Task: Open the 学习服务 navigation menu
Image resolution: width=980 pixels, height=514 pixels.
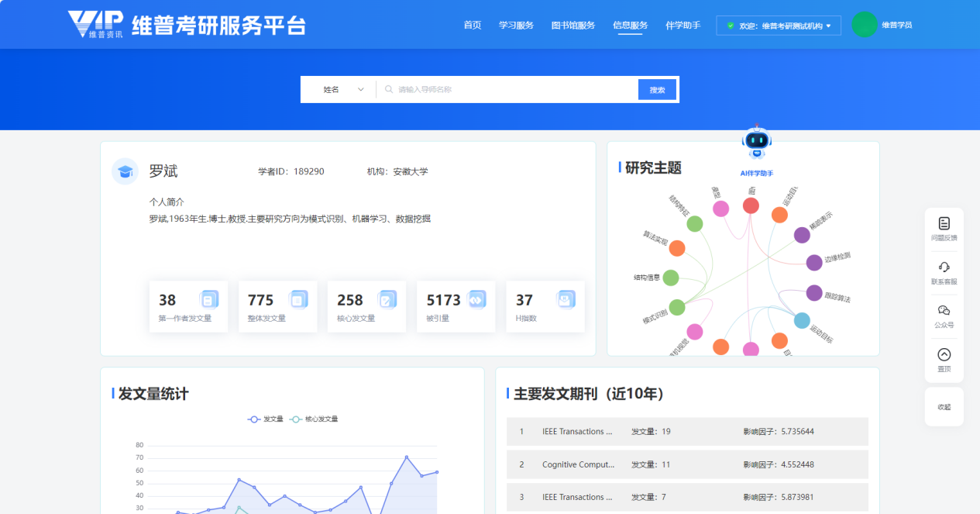Action: point(516,26)
